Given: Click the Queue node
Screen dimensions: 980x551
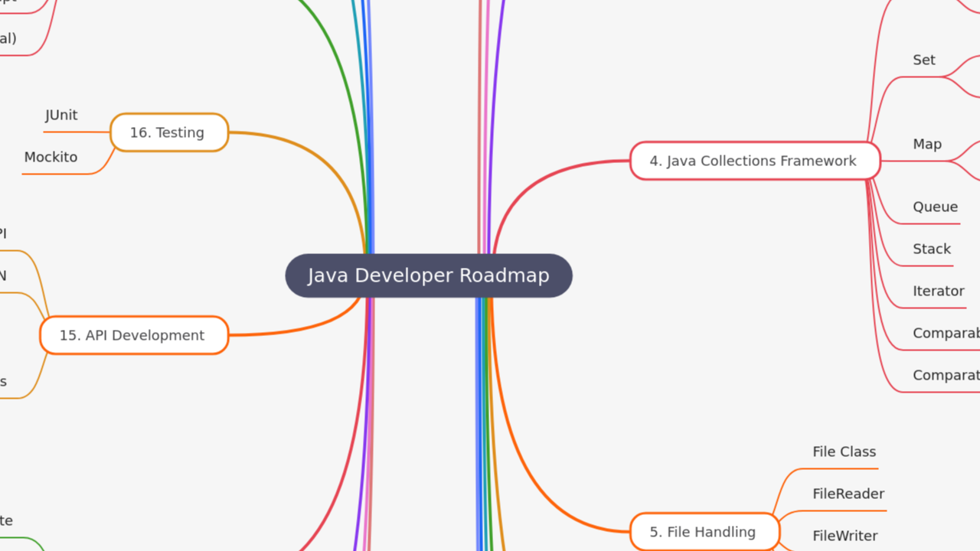Looking at the screenshot, I should pyautogui.click(x=935, y=207).
